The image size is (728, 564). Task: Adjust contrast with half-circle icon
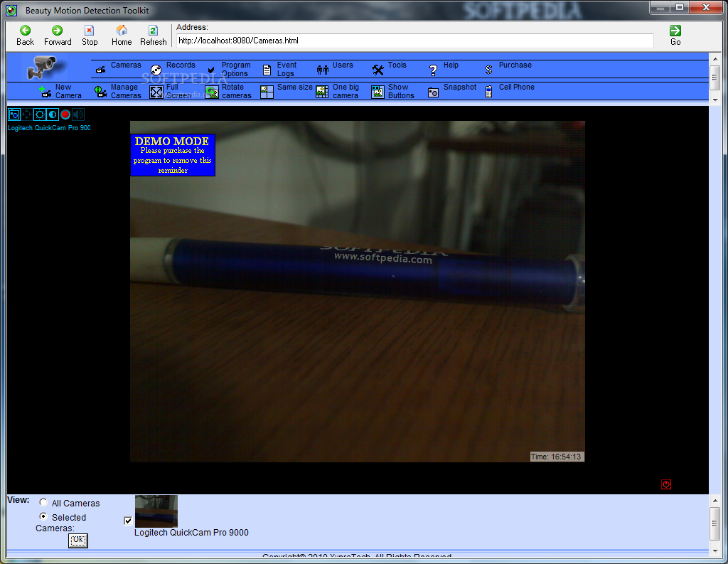tap(53, 115)
